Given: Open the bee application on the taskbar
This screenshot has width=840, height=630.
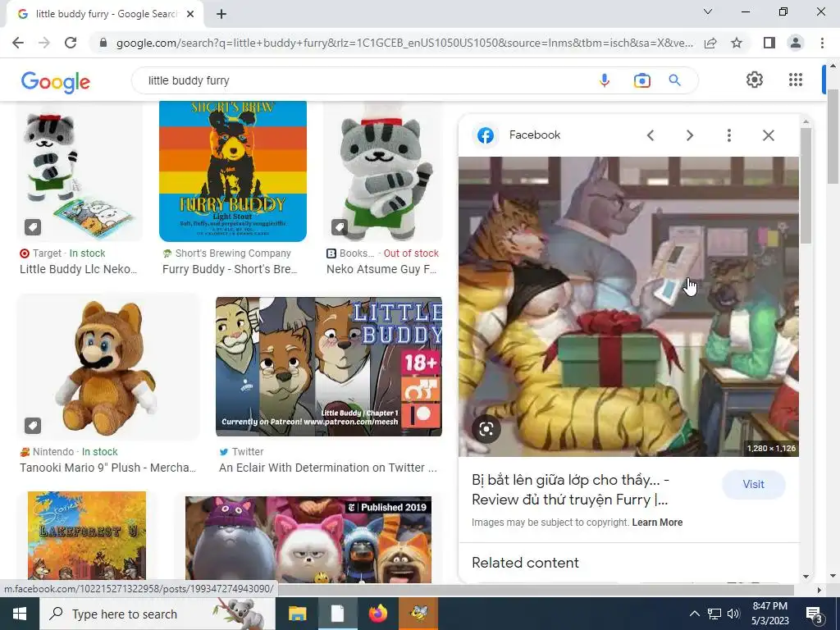Looking at the screenshot, I should click(x=418, y=614).
